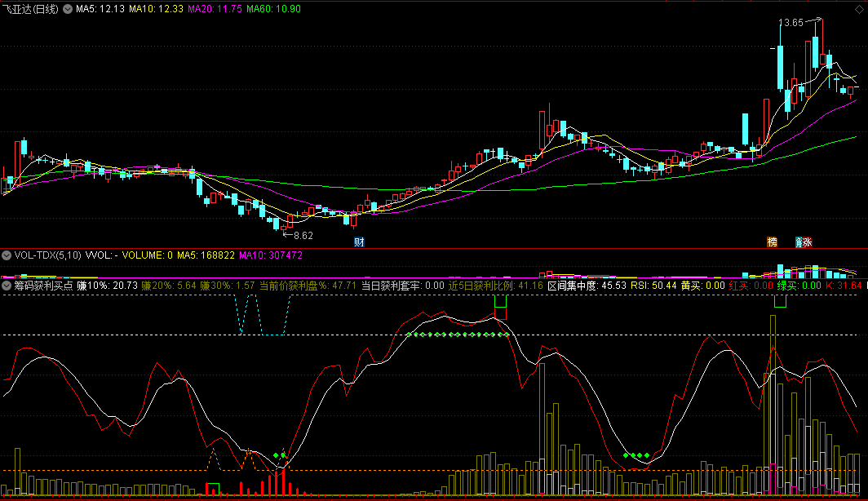
Task: Click the VOLUME: 0 readout
Action: coord(147,255)
